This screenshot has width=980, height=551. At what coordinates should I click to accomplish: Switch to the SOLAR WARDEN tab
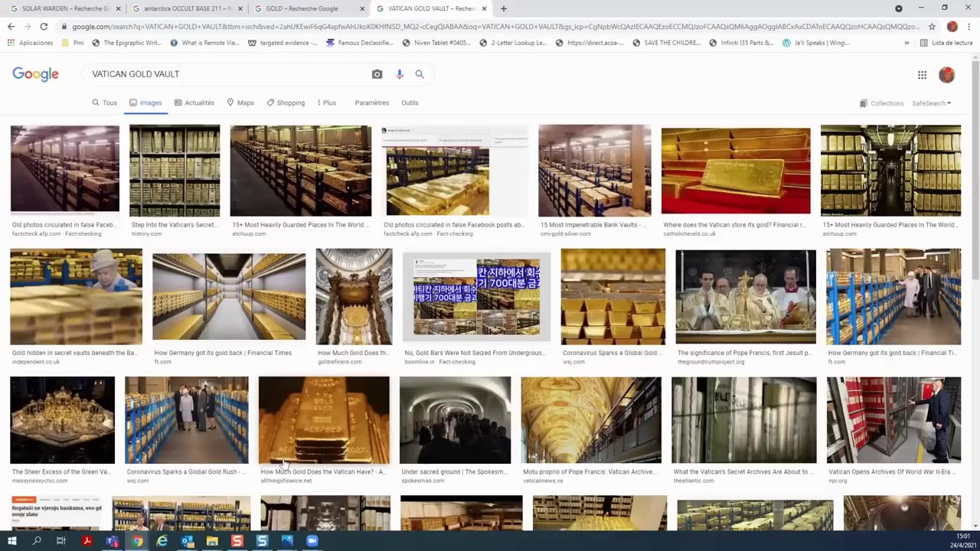pos(64,8)
